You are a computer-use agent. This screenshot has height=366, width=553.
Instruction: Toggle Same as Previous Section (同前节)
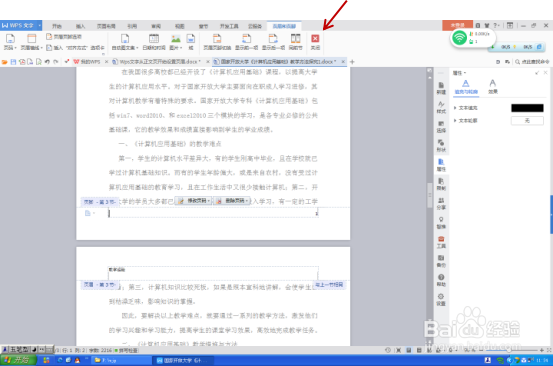[296, 42]
